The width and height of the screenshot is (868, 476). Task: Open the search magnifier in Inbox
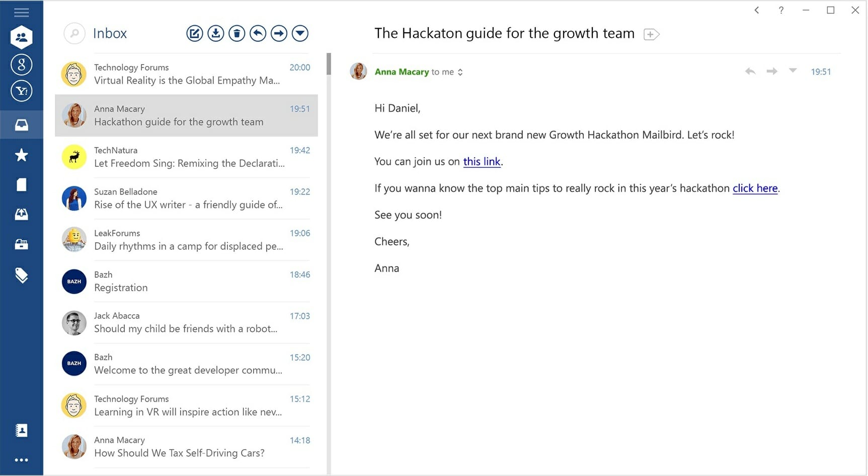(x=74, y=34)
